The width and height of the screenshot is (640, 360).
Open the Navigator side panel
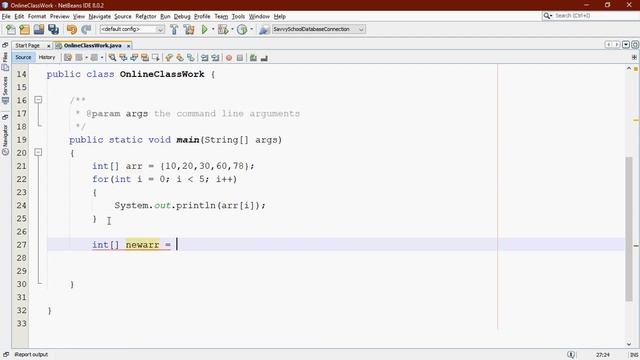pyautogui.click(x=5, y=140)
